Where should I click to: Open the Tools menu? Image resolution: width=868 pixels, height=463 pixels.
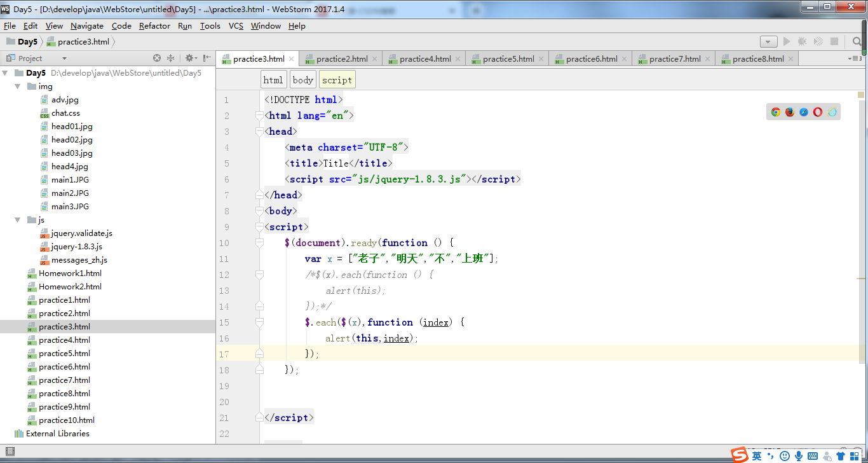(210, 25)
